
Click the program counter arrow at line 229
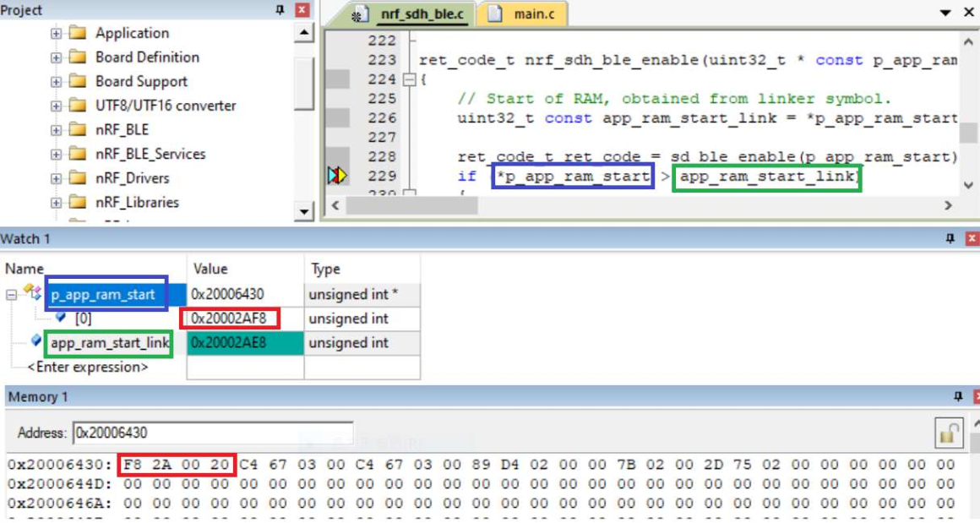click(337, 176)
